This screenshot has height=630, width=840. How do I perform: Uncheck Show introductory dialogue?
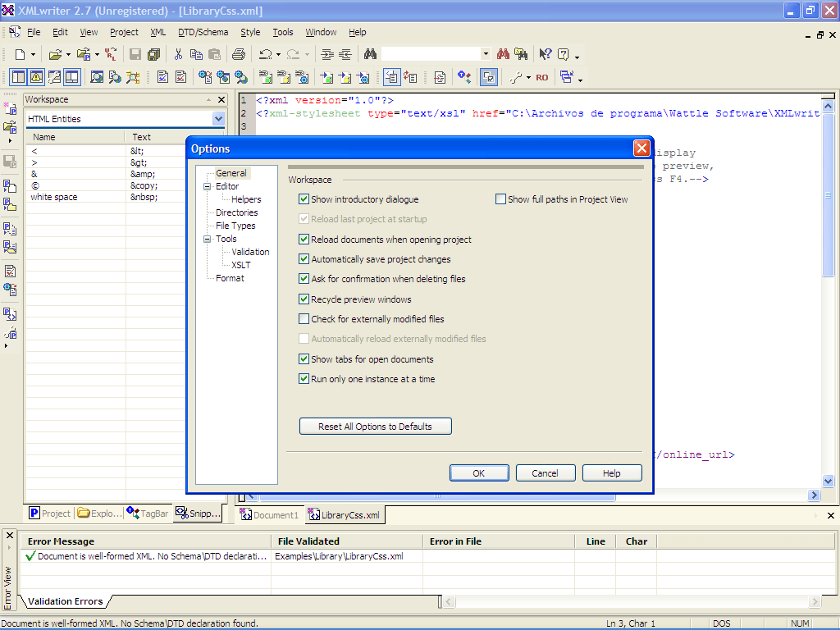pos(304,199)
